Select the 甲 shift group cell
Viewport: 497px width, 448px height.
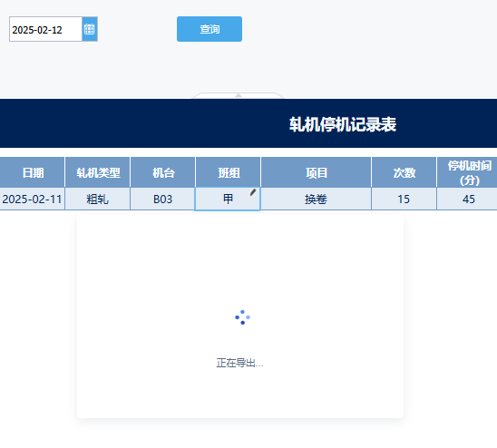(228, 200)
